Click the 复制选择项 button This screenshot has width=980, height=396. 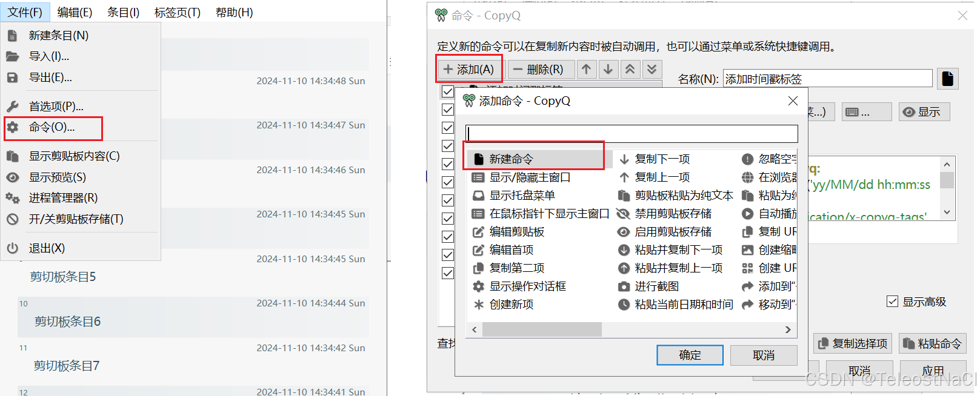pyautogui.click(x=853, y=343)
